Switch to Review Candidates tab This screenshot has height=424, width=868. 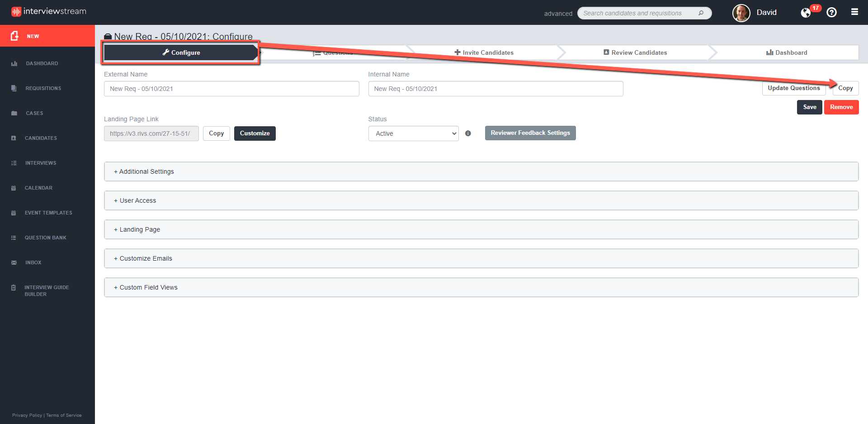click(635, 52)
